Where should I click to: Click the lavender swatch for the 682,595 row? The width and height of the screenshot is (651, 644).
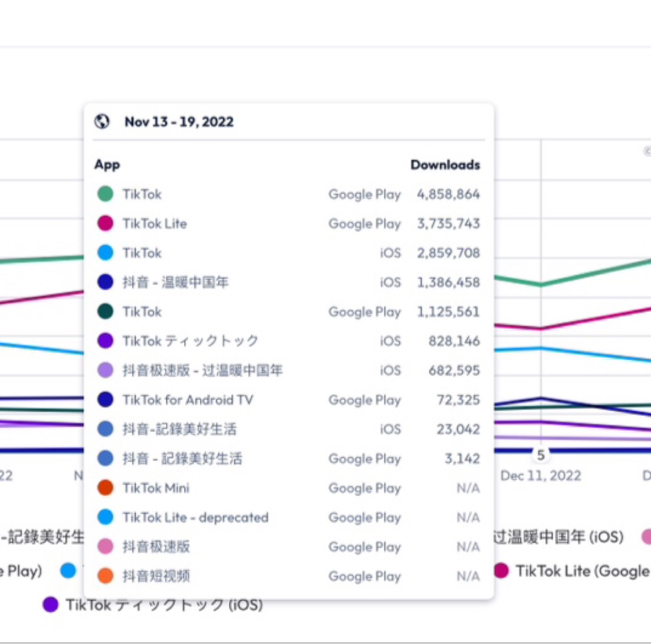click(x=105, y=370)
